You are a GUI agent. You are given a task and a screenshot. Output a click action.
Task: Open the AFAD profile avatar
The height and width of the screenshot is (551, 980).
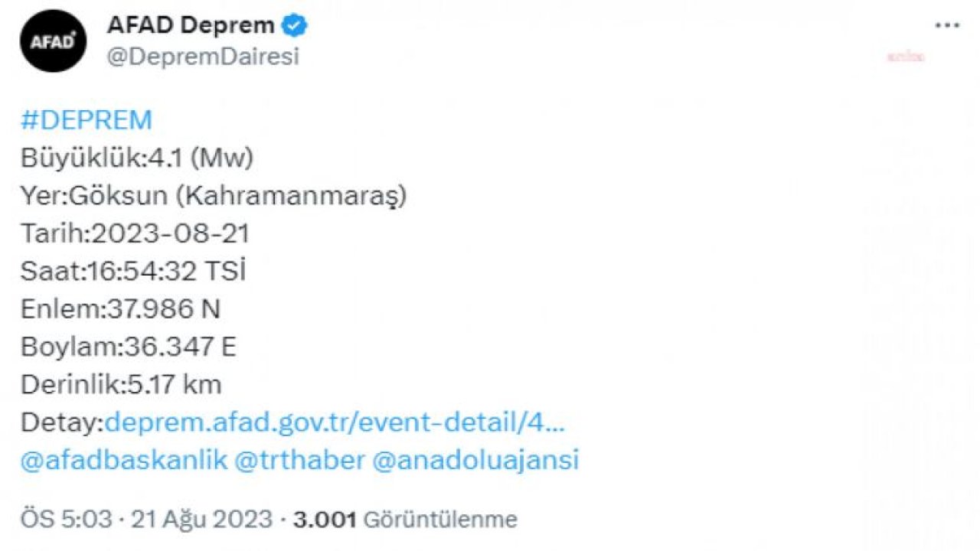(x=53, y=41)
